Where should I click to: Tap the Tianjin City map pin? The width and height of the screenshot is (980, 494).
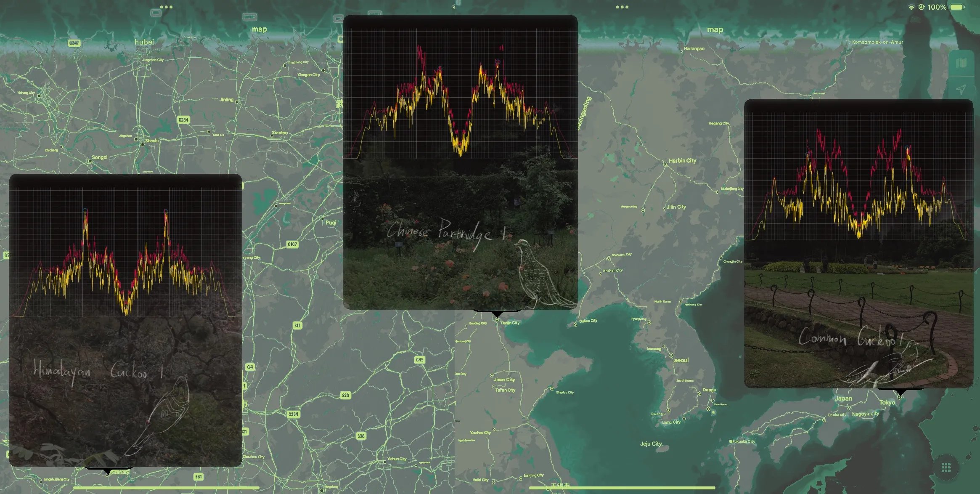tap(497, 319)
